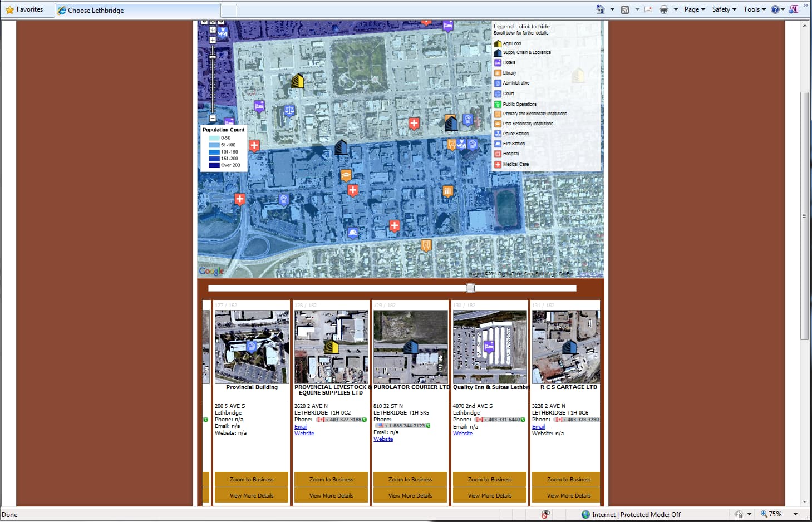The image size is (812, 522).
Task: Click the Medical Care marker left of Population legend
Action: point(254,146)
